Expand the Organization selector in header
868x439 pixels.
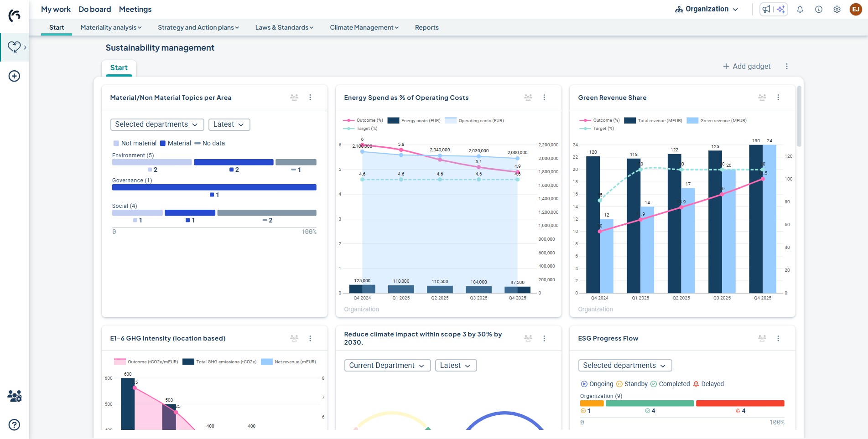[x=707, y=10]
